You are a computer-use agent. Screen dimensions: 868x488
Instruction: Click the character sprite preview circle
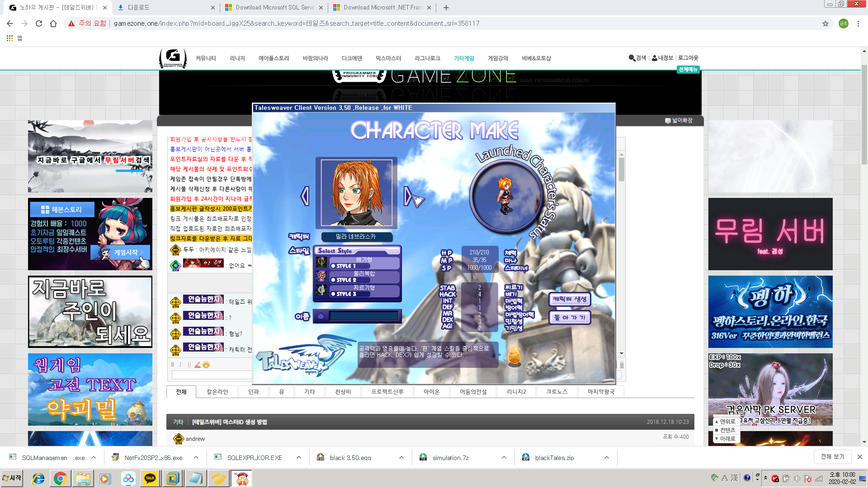[505, 196]
